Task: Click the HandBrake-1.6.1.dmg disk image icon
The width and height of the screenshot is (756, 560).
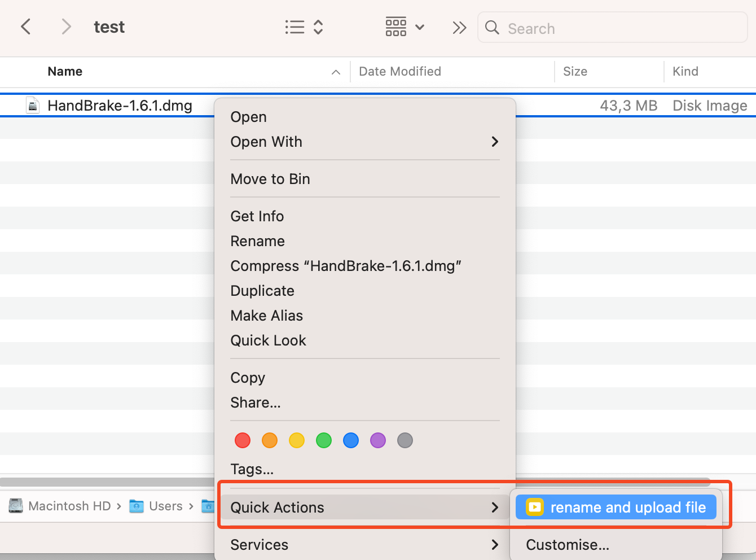Action: 33,105
